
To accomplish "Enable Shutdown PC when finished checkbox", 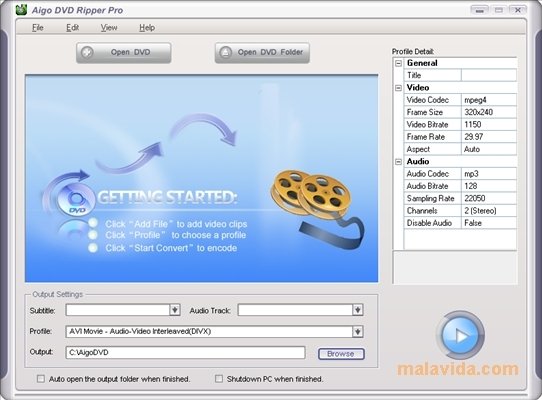I will coord(219,379).
